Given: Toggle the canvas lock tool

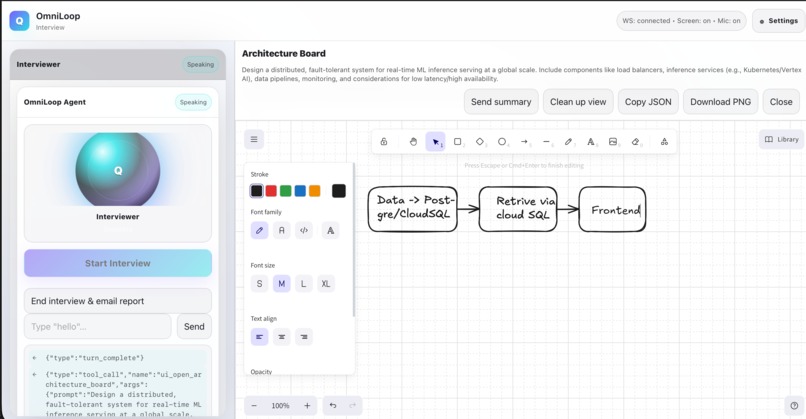Looking at the screenshot, I should coord(383,142).
